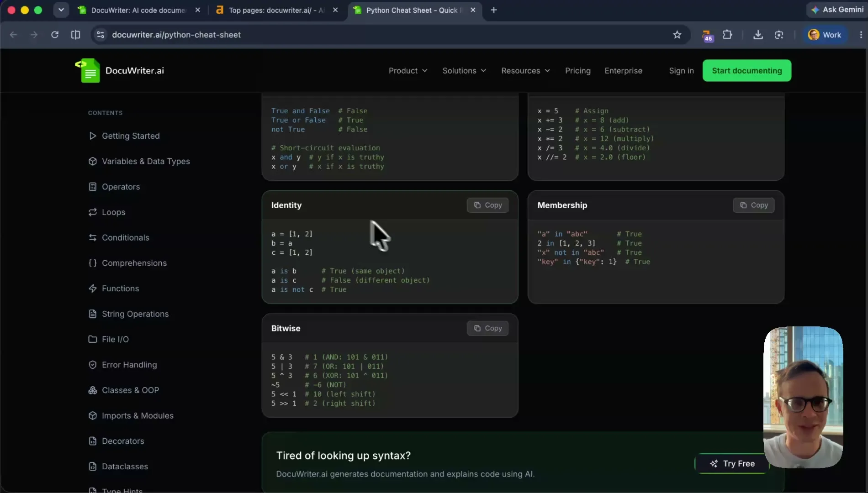This screenshot has height=493, width=868.
Task: Click the Comprehensions braces icon
Action: point(93,263)
